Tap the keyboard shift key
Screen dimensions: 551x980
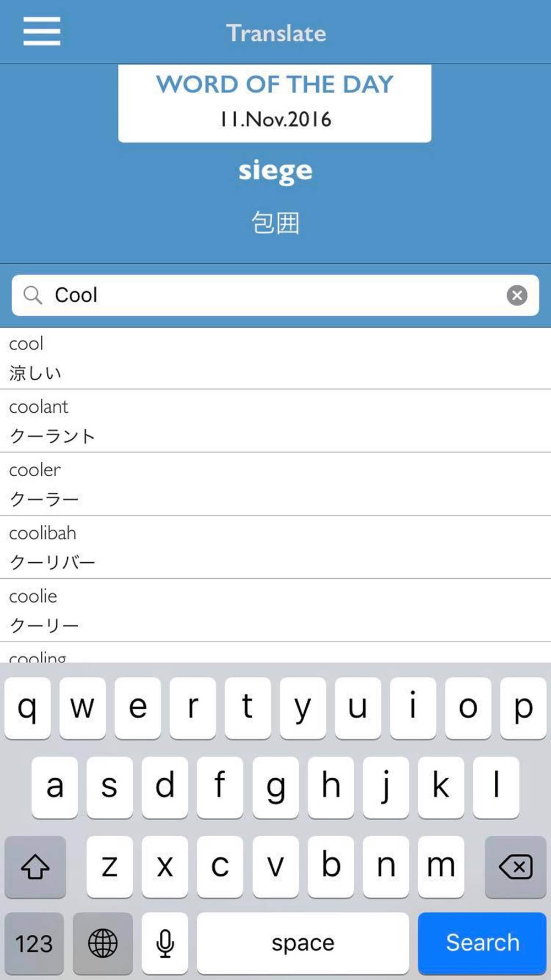tap(35, 866)
